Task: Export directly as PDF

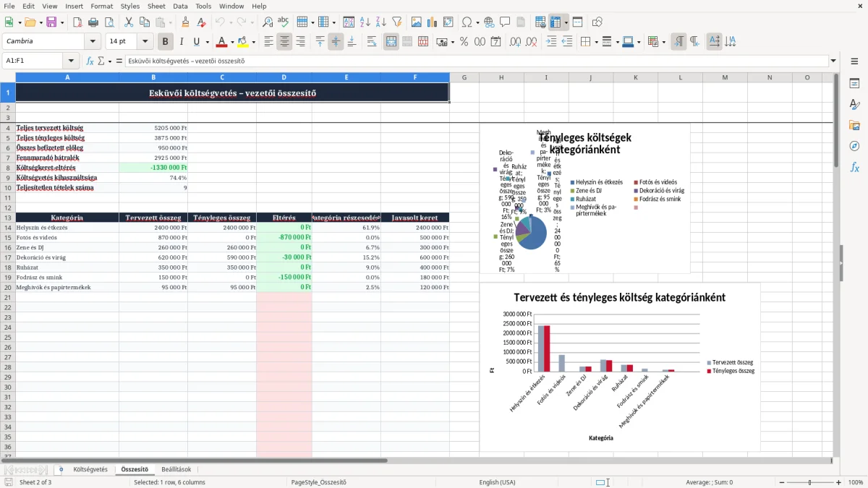Action: 77,22
